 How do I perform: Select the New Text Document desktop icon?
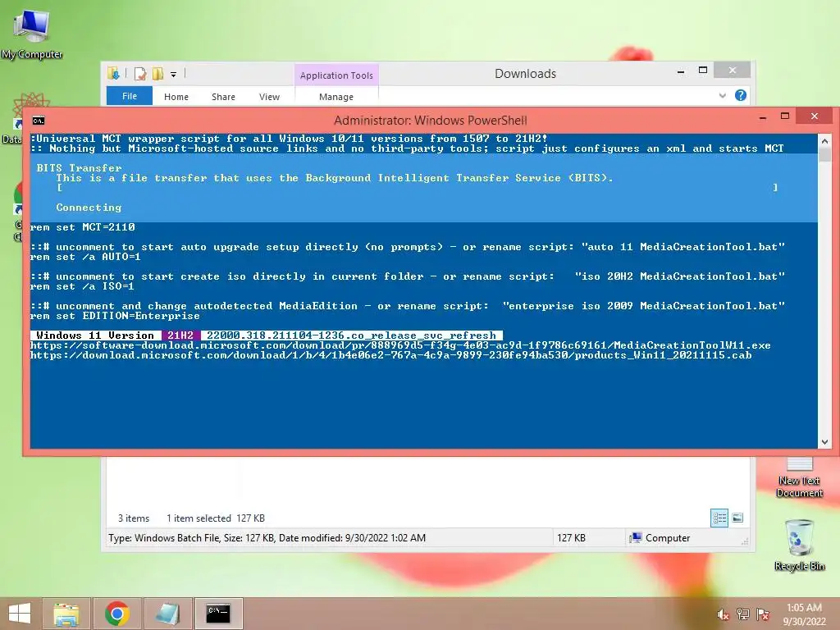click(x=799, y=478)
